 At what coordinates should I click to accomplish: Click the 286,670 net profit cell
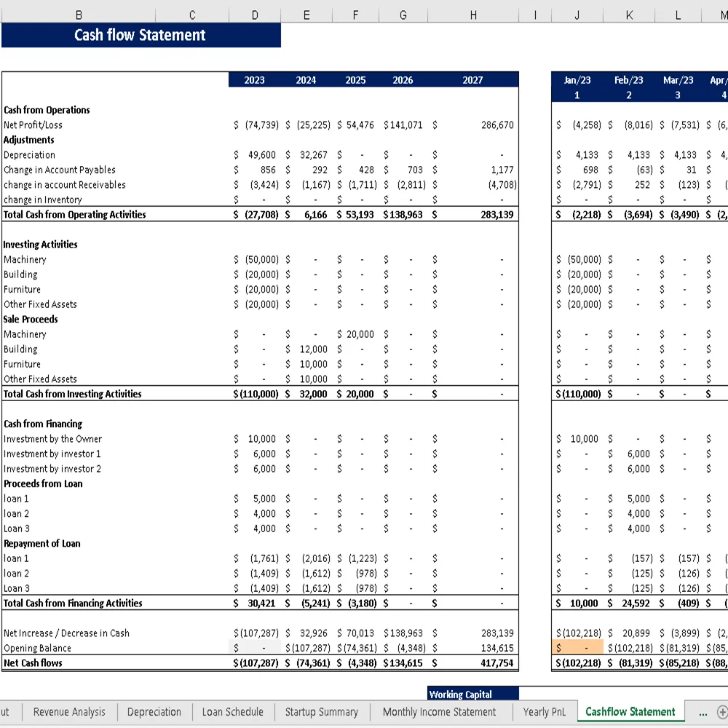(x=473, y=124)
